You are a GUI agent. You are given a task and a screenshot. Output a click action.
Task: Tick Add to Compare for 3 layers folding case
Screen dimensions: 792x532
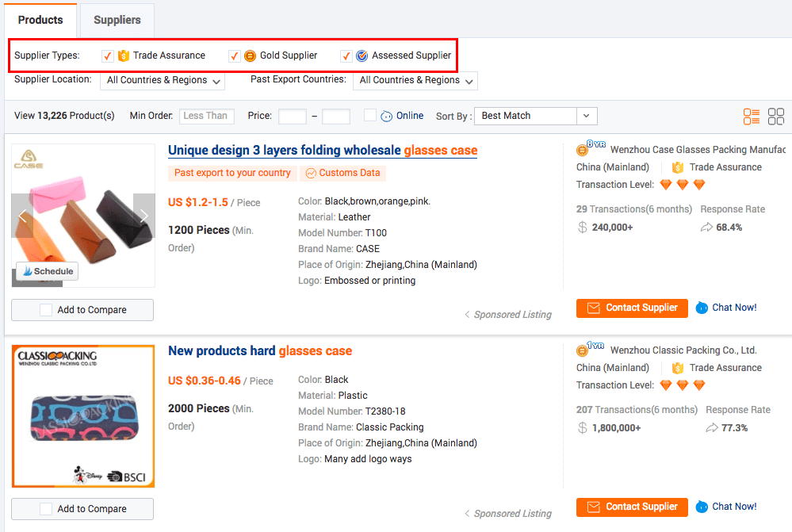46,310
